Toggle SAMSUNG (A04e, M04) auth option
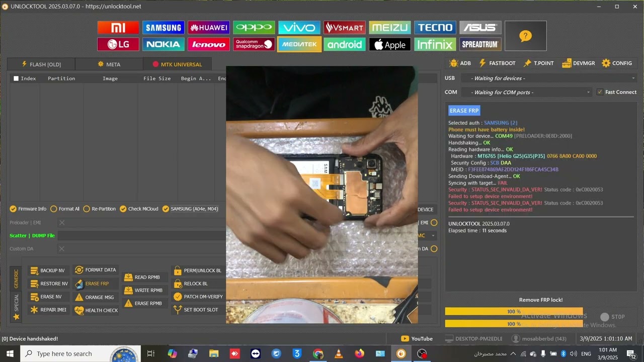This screenshot has width=644, height=362. [x=190, y=209]
